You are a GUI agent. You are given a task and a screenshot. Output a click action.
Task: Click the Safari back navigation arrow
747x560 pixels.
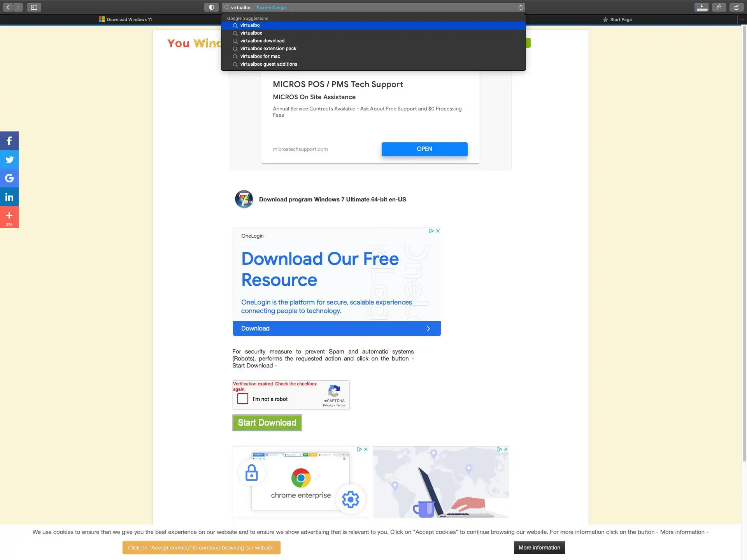[x=8, y=7]
